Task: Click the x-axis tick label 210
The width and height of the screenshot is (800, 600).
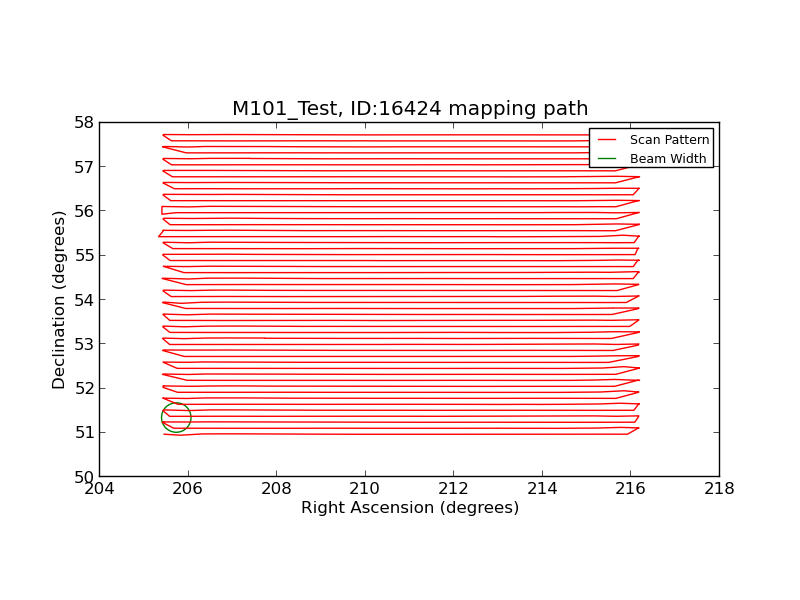Action: click(x=365, y=488)
